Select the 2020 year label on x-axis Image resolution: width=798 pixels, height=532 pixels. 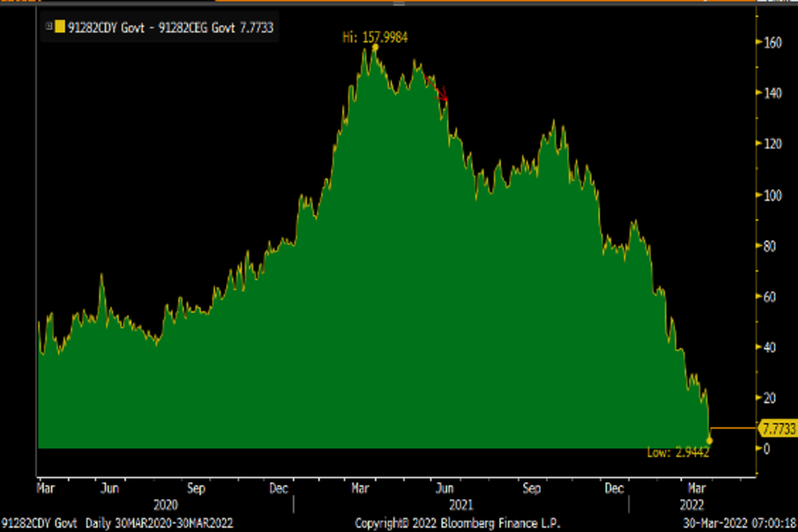click(165, 505)
